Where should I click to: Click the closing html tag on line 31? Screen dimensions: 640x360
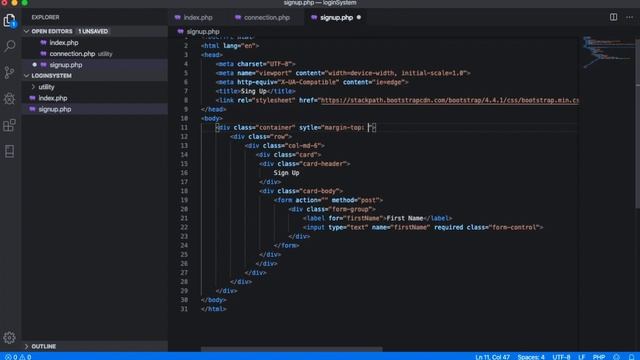[x=213, y=309]
